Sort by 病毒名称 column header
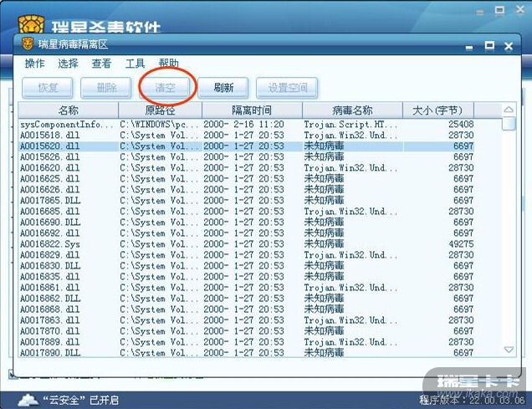Viewport: 532px width, 409px height. click(352, 110)
